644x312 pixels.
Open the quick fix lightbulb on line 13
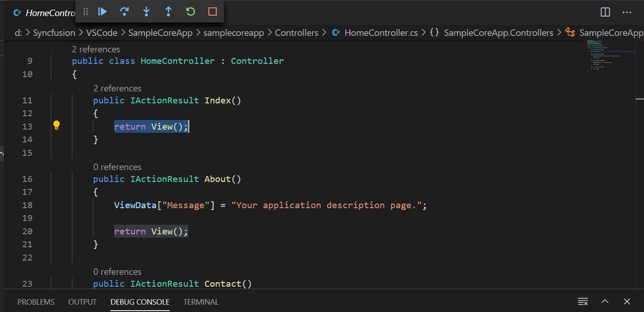point(56,125)
